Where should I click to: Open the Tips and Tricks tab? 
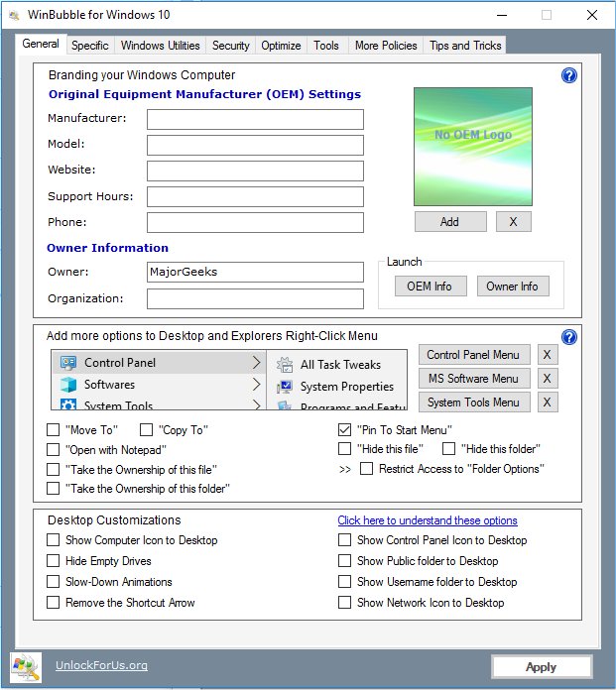tap(465, 46)
